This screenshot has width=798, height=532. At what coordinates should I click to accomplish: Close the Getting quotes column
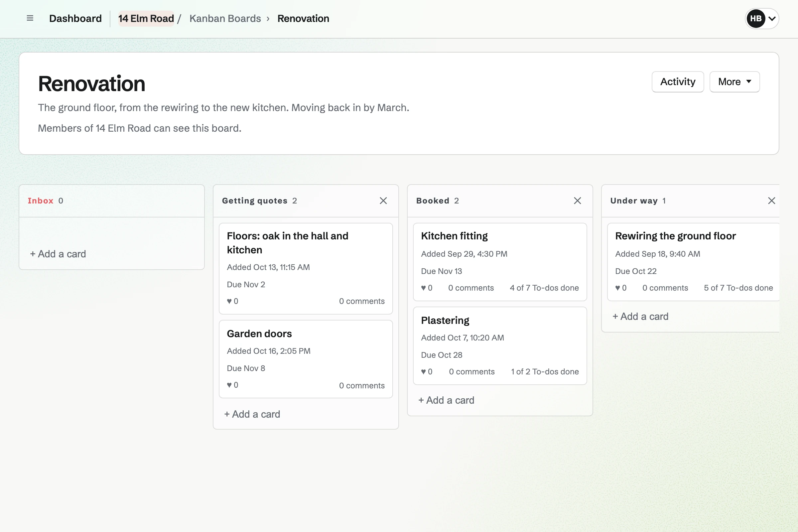[x=383, y=200]
